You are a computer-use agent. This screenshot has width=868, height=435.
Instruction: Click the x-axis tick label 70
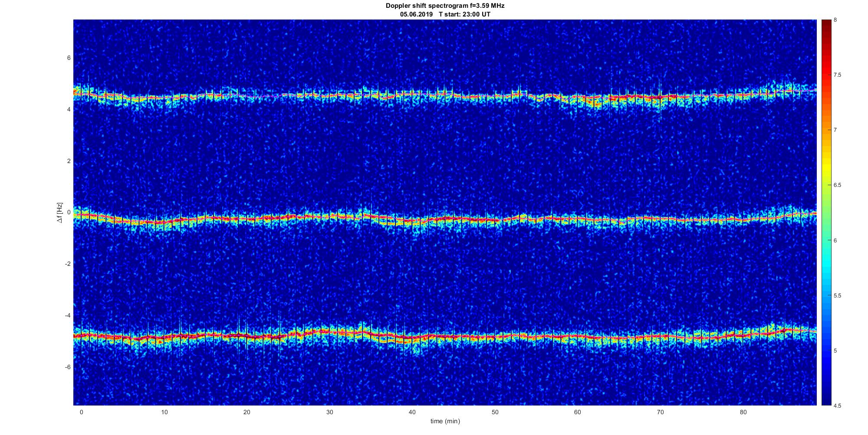(x=661, y=412)
